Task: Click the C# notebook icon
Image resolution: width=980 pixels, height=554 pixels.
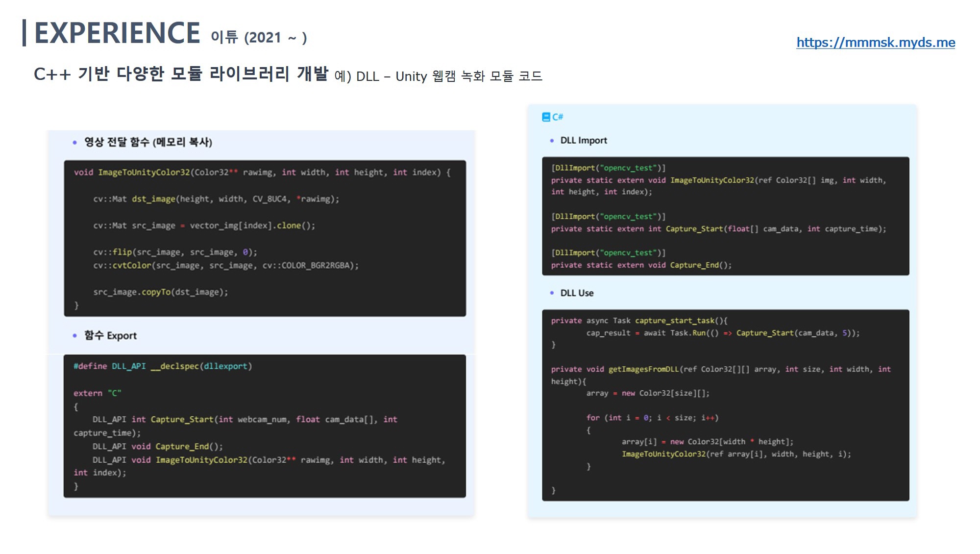Action: 546,117
